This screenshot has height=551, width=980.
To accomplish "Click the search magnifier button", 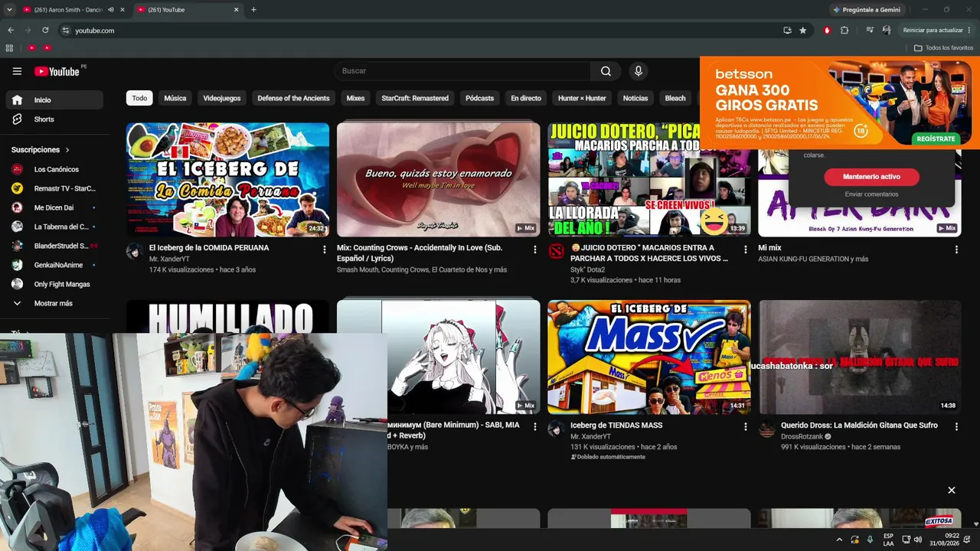I will point(606,71).
